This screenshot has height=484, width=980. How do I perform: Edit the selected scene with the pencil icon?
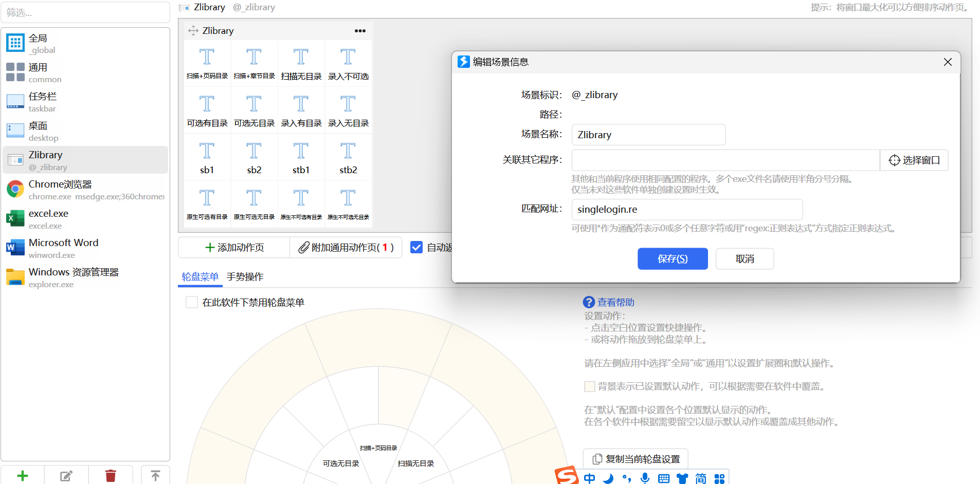[66, 476]
